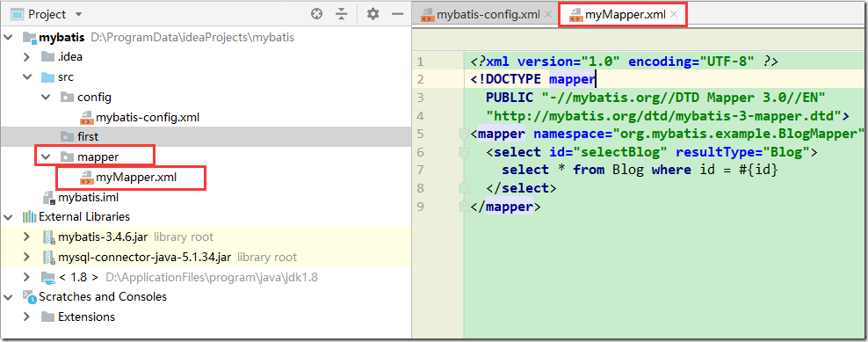
Task: Fold the select tag at line 6
Action: (x=464, y=152)
